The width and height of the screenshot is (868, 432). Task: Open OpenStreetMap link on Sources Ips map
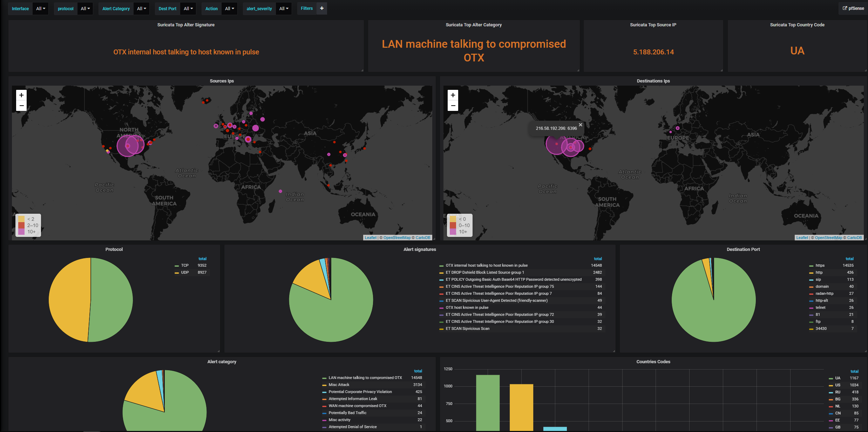(397, 238)
